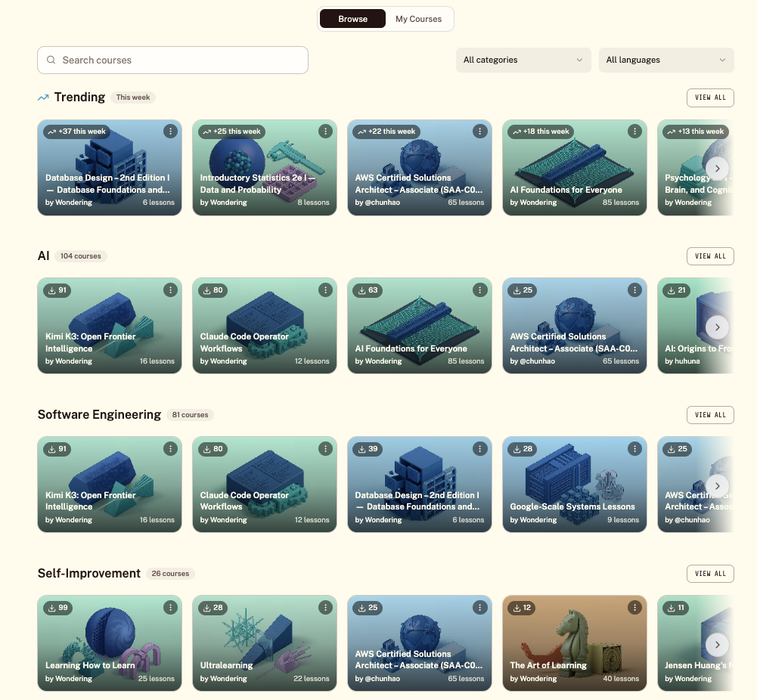757x700 pixels.
Task: View all Trending courses
Action: pyautogui.click(x=710, y=98)
